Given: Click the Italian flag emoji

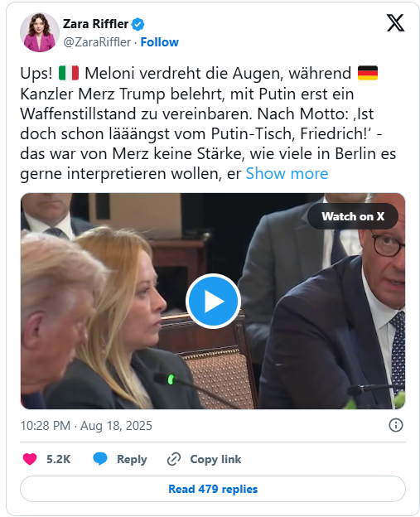Looking at the screenshot, I should [x=69, y=73].
